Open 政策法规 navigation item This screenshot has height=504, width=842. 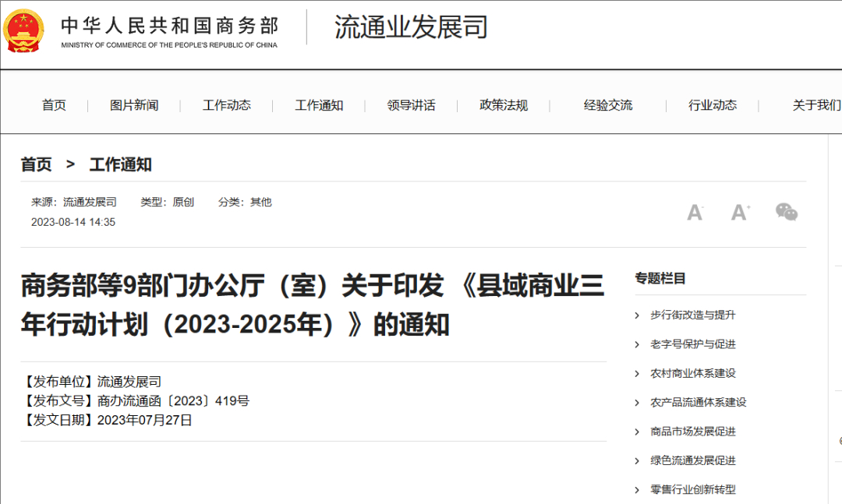(504, 105)
